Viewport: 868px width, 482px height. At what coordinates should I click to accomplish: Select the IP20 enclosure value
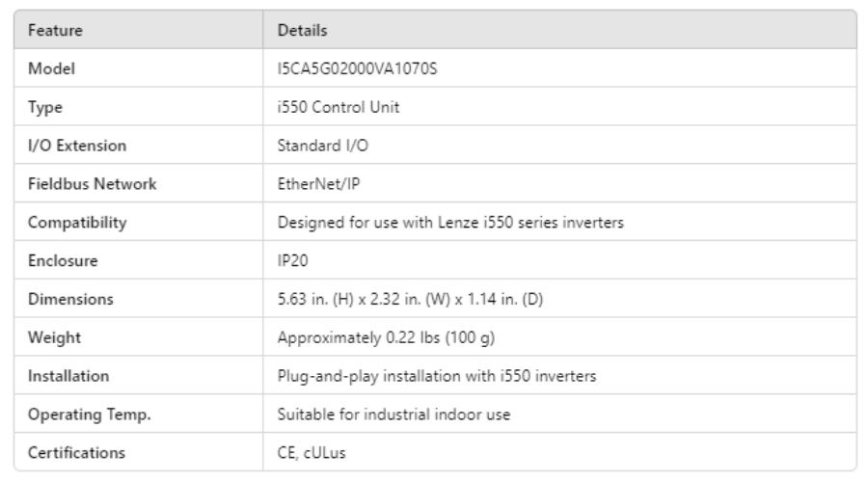291,260
